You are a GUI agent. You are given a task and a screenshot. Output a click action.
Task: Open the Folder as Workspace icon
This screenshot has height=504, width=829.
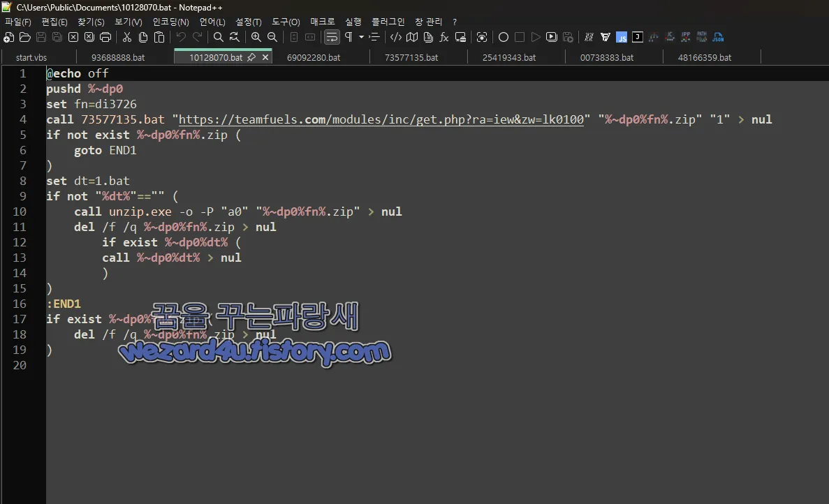(x=460, y=37)
